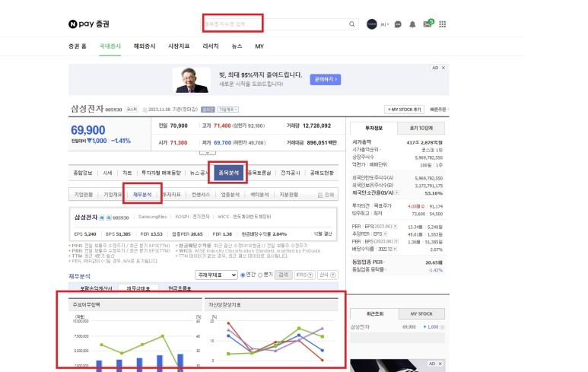The height and width of the screenshot is (372, 588).
Task: Open the 국내증시 menu
Action: (x=110, y=46)
